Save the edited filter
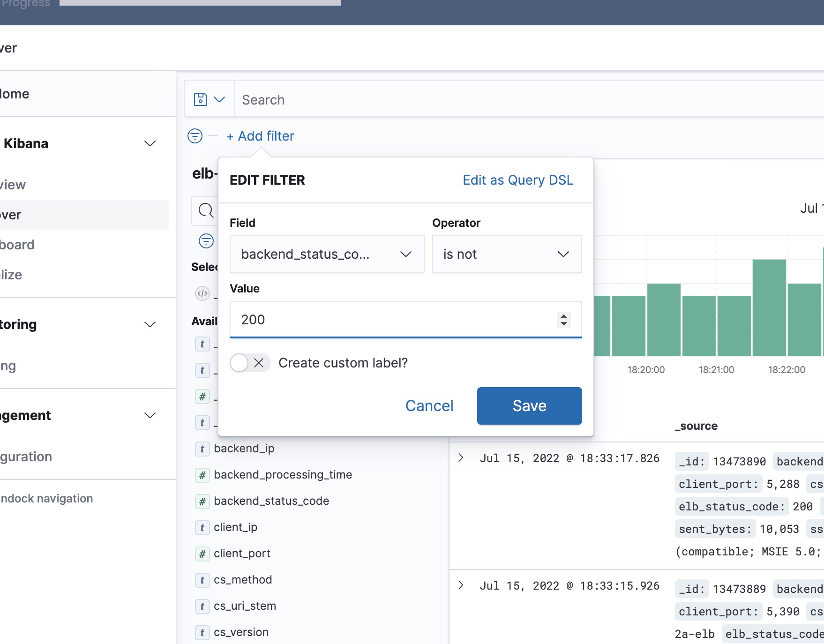Viewport: 824px width, 644px height. point(530,406)
